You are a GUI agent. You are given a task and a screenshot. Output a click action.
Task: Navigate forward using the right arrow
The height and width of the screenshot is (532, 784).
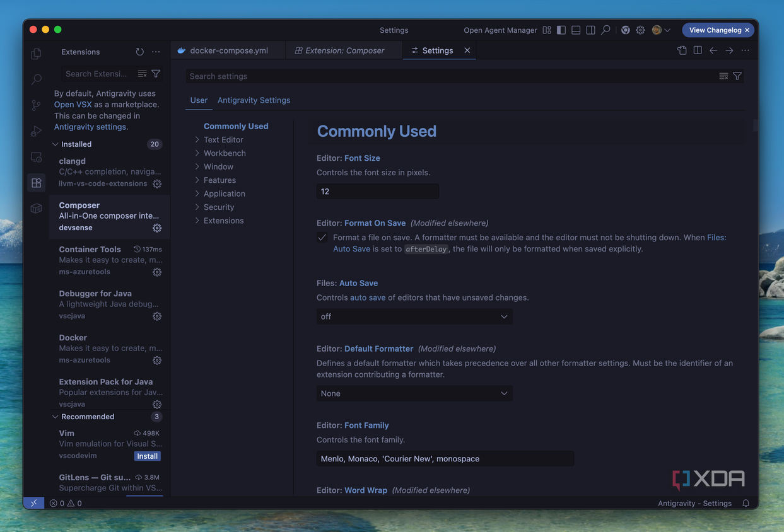click(x=729, y=50)
